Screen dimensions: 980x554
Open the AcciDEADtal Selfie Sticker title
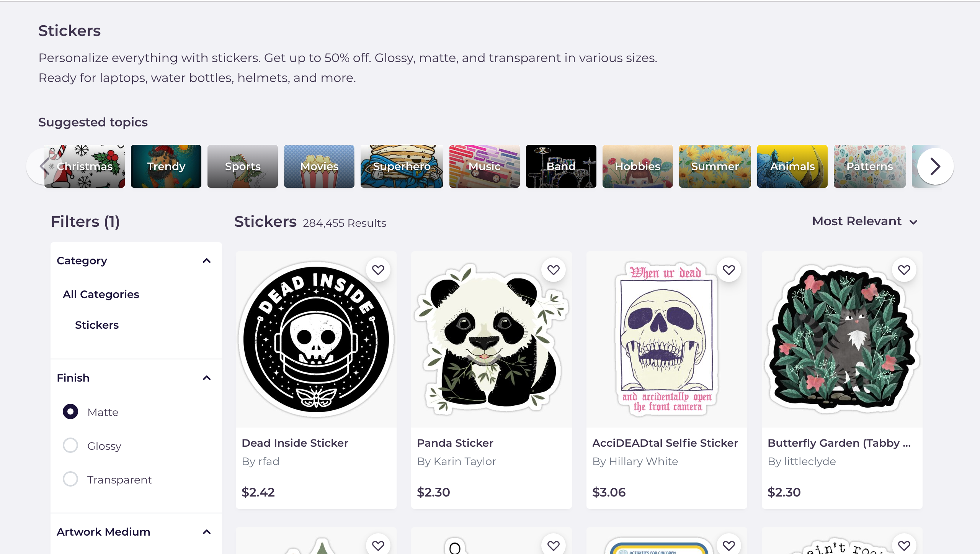[665, 443]
